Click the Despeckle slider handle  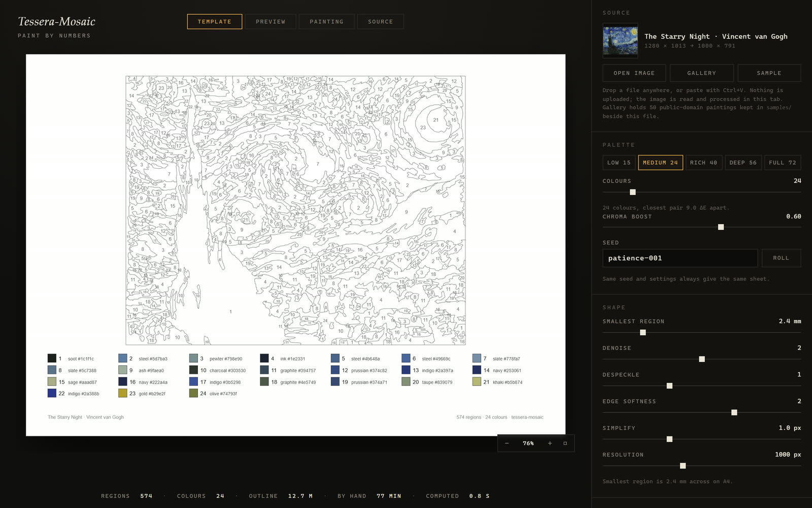669,386
